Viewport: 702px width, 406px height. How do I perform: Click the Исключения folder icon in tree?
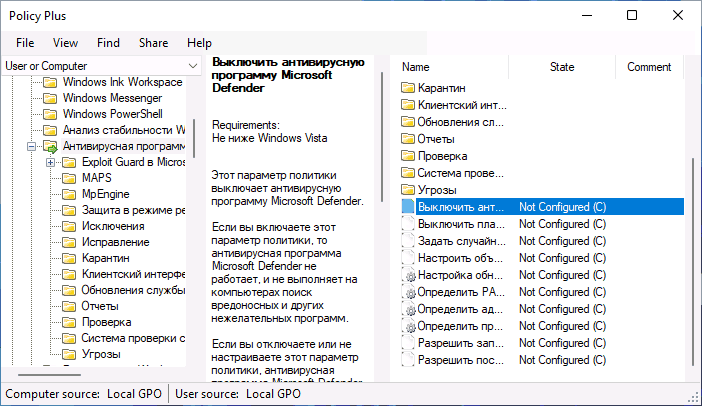click(x=69, y=227)
